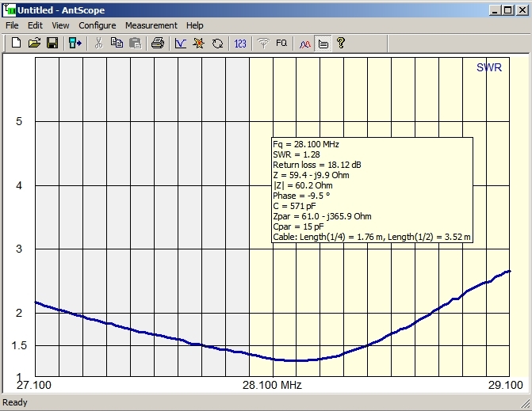Click the SWR curve minimum point
Screen dimensions: 532x411
(295, 360)
